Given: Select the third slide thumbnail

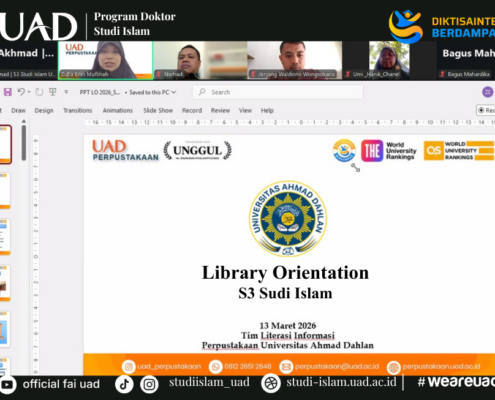Looking at the screenshot, I should click(x=5, y=237).
